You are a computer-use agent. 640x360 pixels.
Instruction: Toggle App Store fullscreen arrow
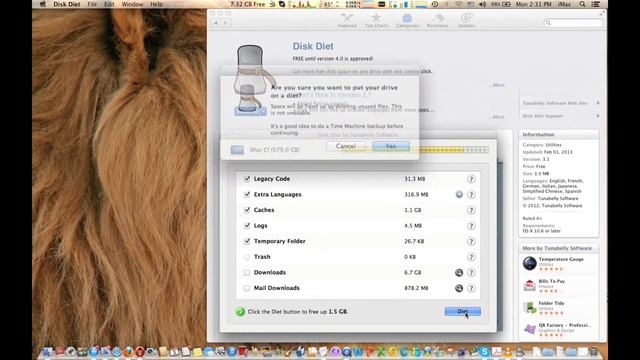point(602,13)
